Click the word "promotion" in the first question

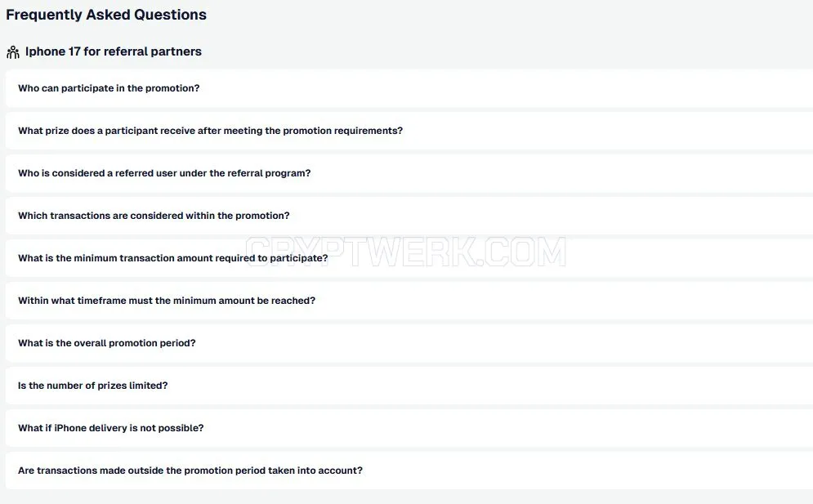click(x=170, y=88)
